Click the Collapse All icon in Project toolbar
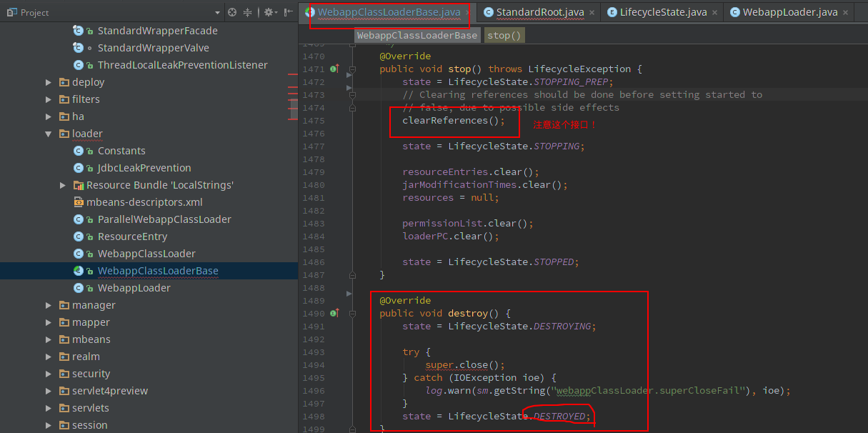Image resolution: width=868 pixels, height=433 pixels. [248, 12]
